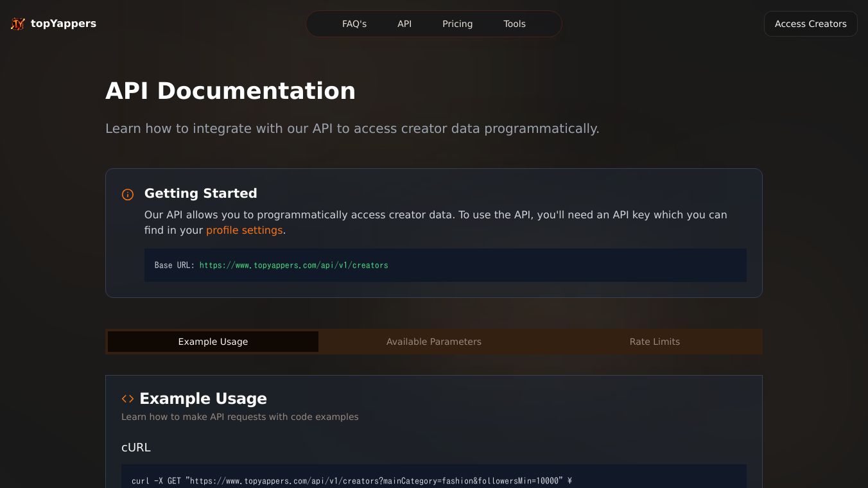This screenshot has height=488, width=868.
Task: Select the Example Usage tab
Action: point(213,342)
